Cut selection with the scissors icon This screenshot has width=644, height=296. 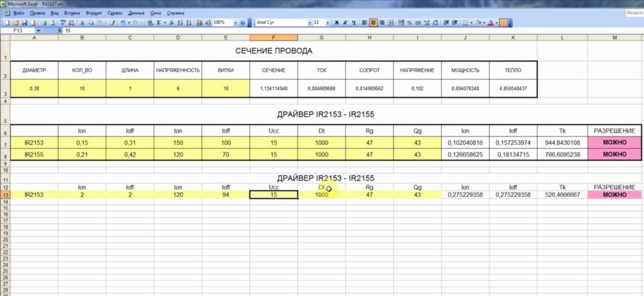(82, 23)
